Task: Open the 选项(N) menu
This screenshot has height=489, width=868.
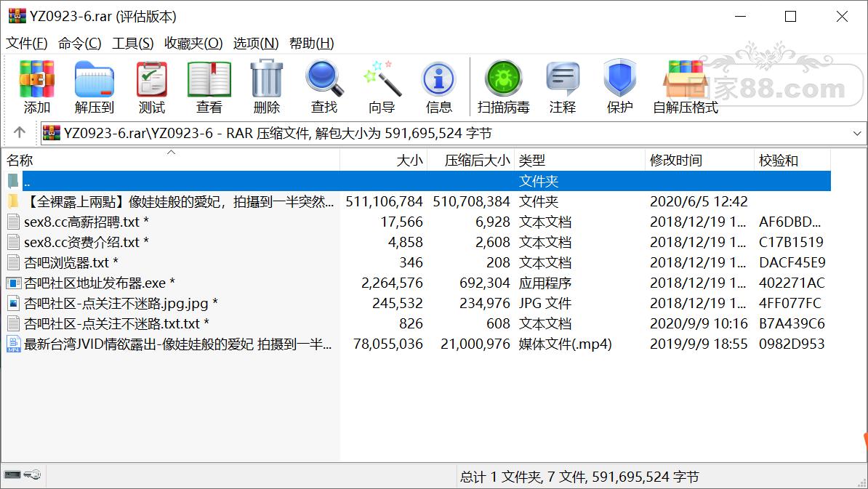Action: (256, 43)
